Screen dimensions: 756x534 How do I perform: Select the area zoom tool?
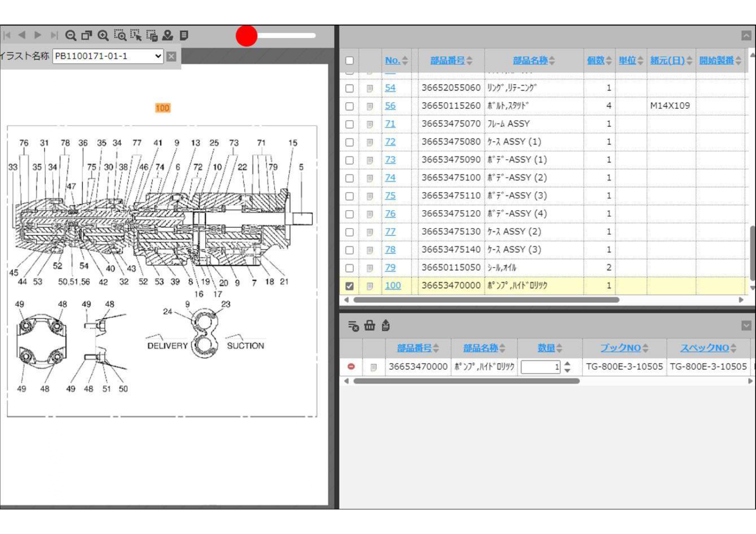click(x=120, y=35)
